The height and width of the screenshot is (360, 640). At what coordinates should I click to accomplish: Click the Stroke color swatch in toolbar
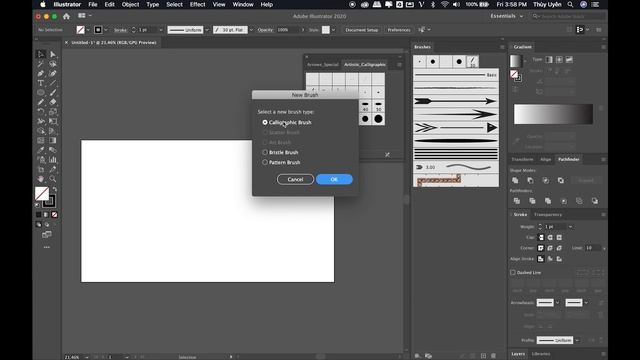50,201
